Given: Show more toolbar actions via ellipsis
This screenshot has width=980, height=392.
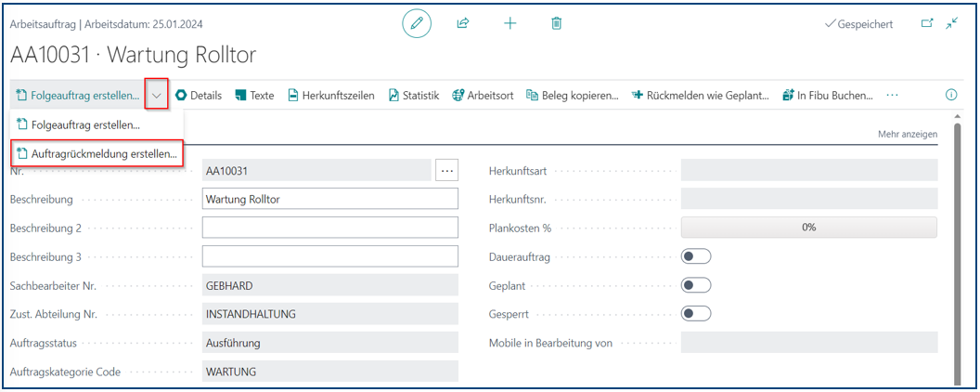Looking at the screenshot, I should click(x=892, y=95).
